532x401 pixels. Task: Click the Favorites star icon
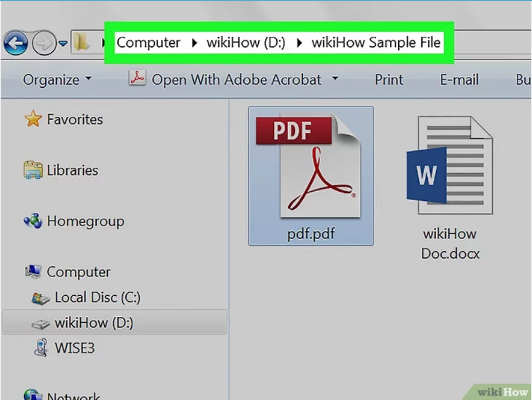point(33,119)
